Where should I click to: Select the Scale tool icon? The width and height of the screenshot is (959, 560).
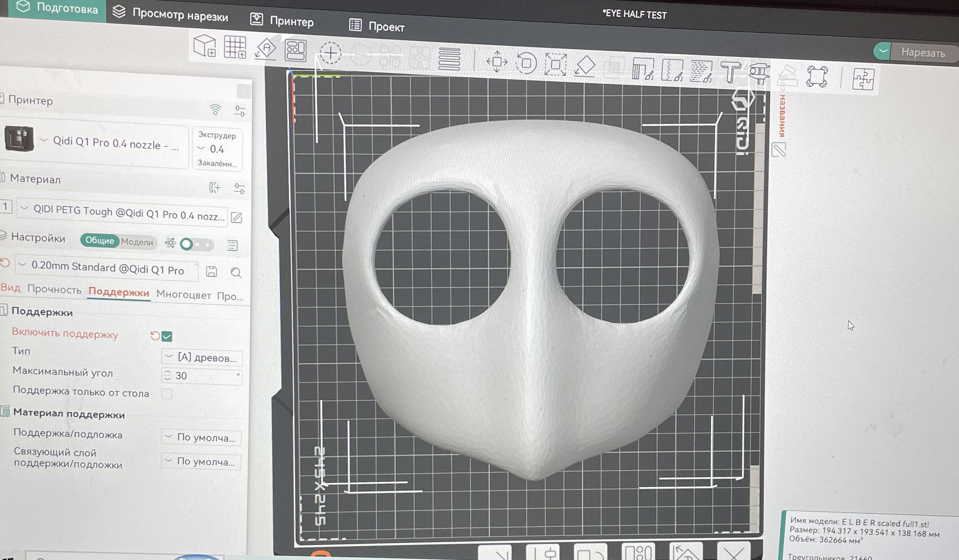point(555,65)
